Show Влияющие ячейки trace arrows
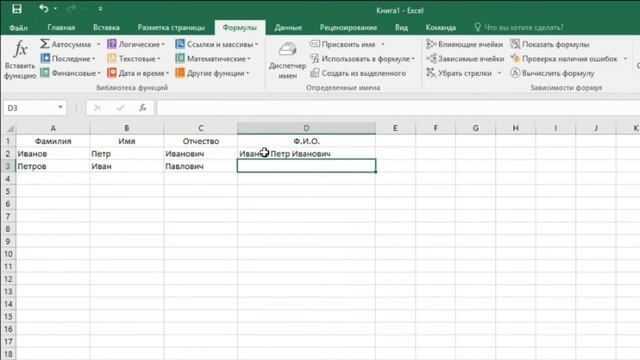This screenshot has height=360, width=640. (464, 44)
